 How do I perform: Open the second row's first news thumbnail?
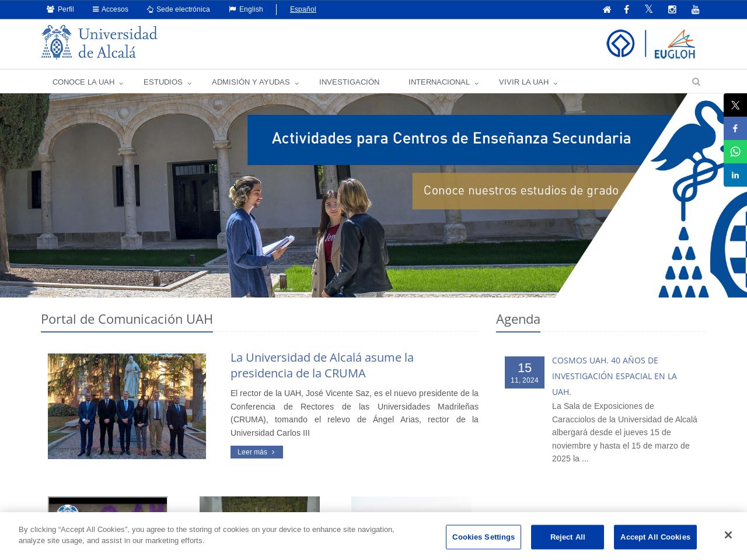point(108,505)
